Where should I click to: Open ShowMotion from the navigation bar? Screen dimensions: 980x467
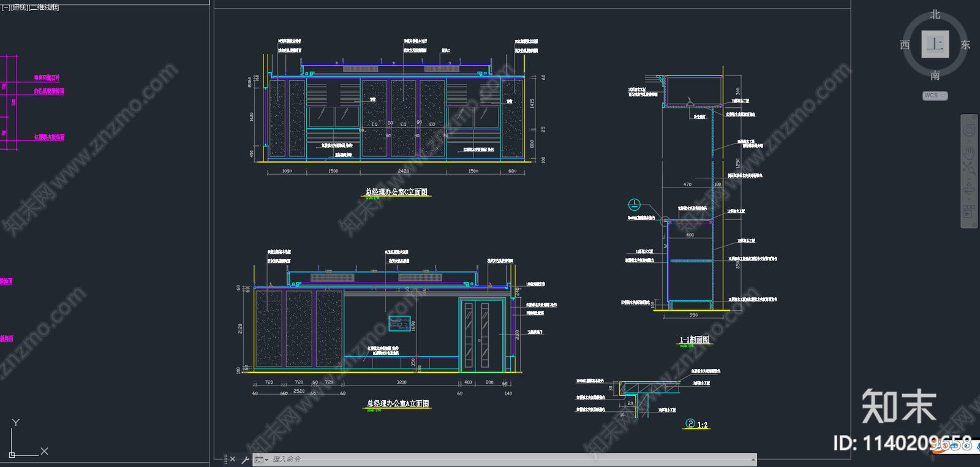(969, 211)
